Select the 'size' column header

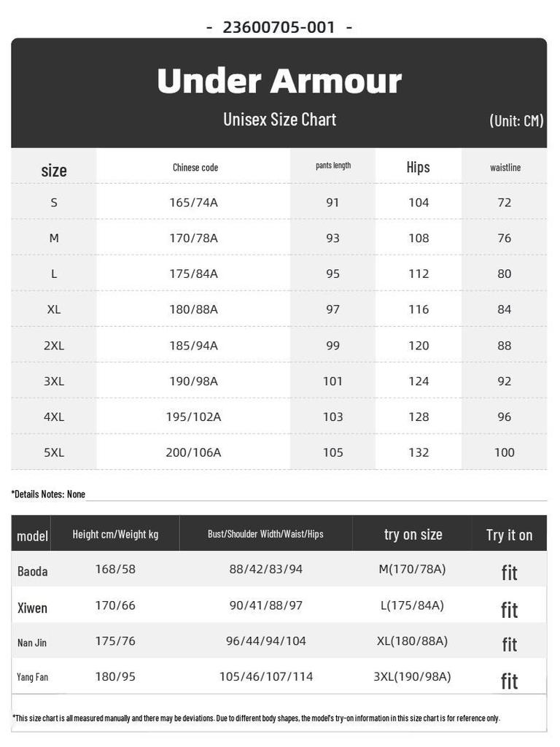pyautogui.click(x=54, y=171)
